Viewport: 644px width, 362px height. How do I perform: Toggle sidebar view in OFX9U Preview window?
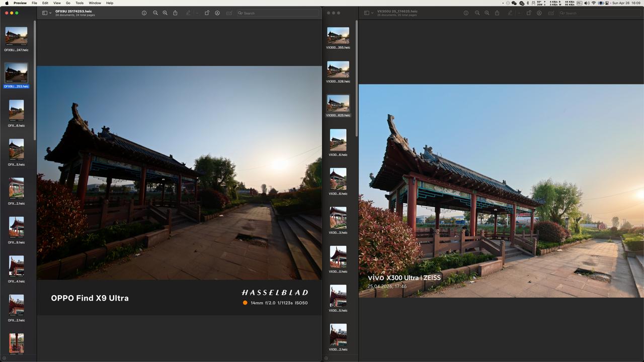click(45, 13)
